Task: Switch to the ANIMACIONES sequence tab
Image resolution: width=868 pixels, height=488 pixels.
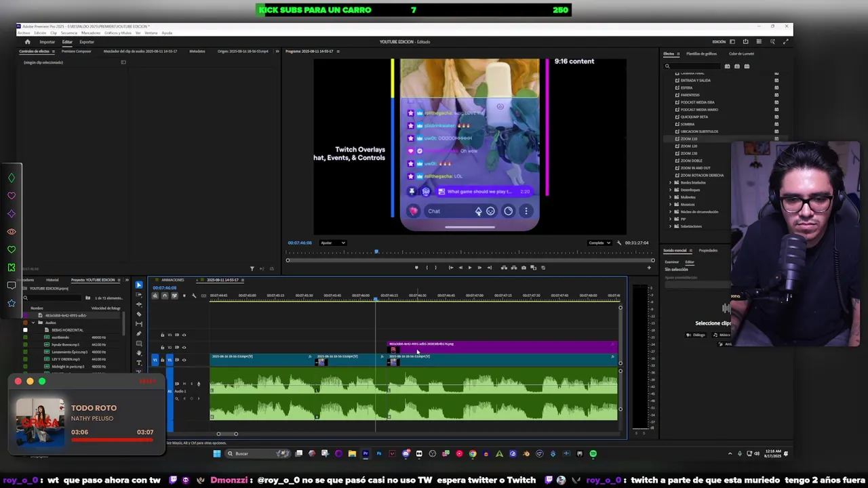Action: click(x=172, y=280)
